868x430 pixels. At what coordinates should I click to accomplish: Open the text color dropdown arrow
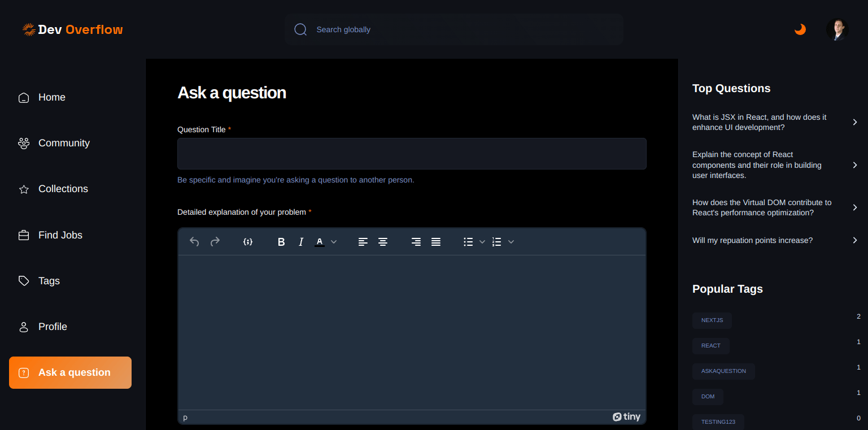(x=334, y=242)
